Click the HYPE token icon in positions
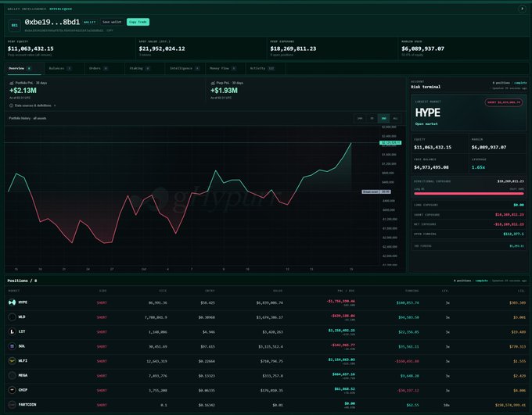Screen dimensions: 532x415 click(x=12, y=302)
